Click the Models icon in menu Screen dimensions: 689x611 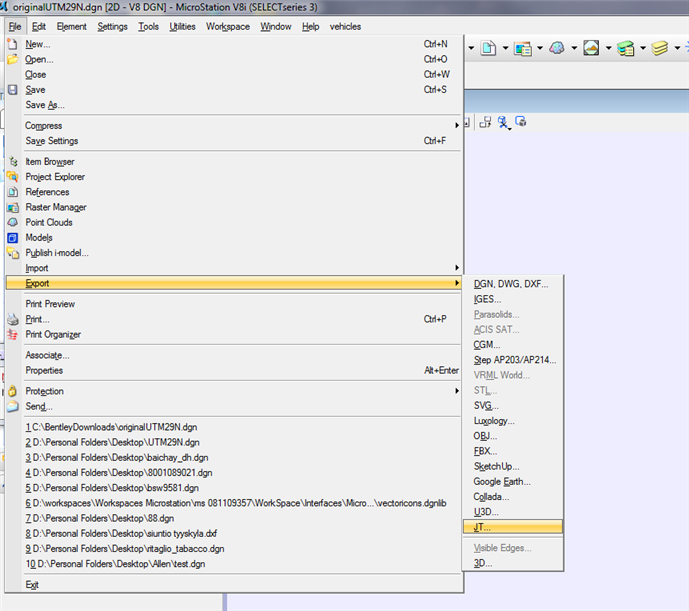click(13, 238)
